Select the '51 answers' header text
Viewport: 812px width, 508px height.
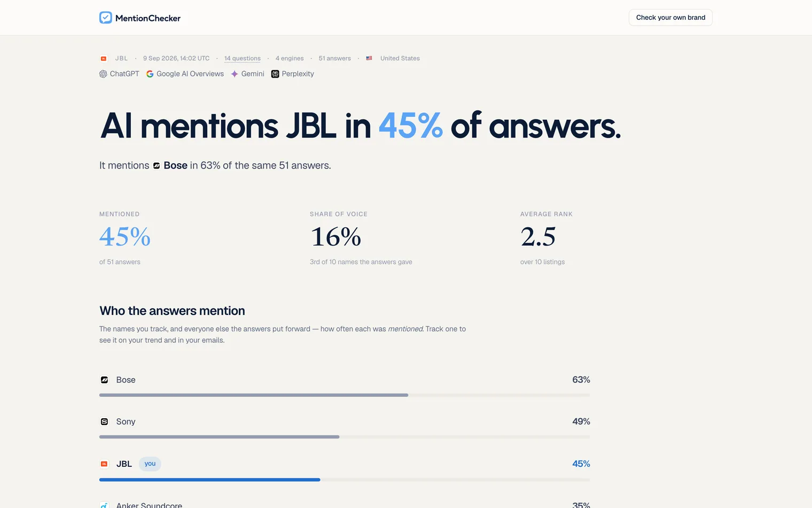coord(335,58)
